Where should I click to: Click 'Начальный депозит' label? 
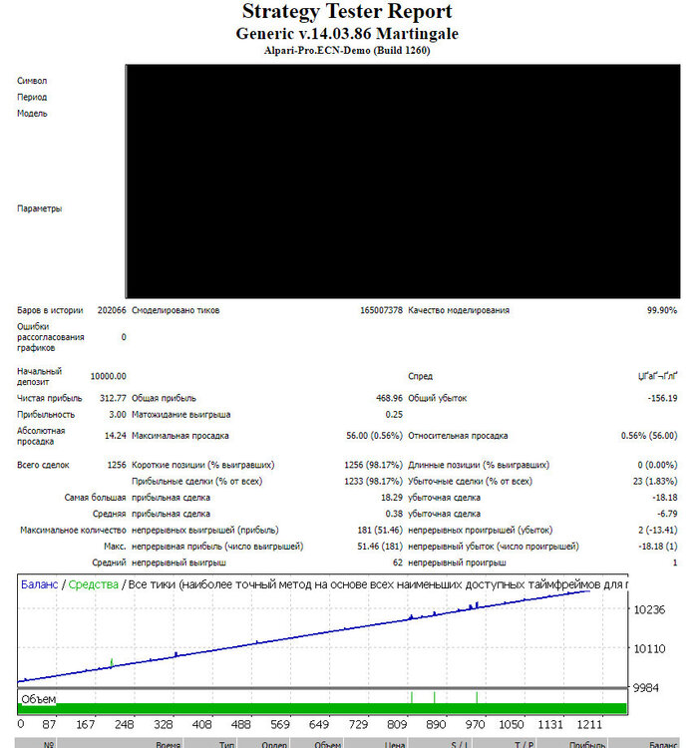click(x=39, y=376)
